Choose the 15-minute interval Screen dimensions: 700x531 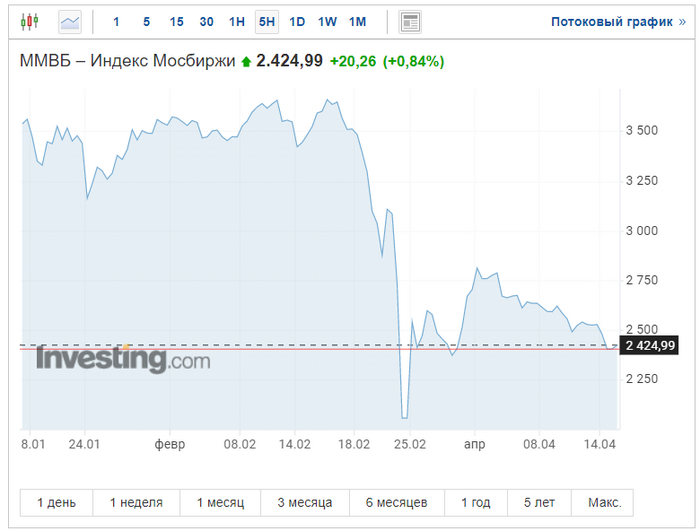(x=176, y=21)
